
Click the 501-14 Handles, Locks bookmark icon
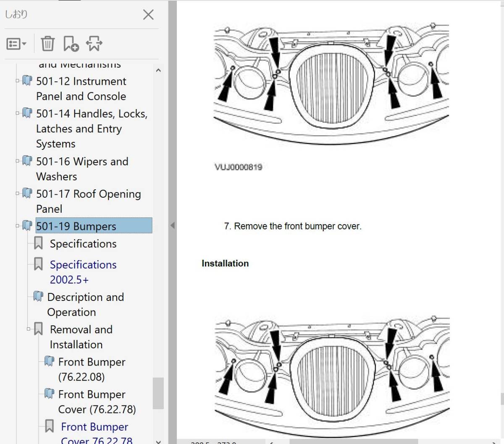point(27,113)
